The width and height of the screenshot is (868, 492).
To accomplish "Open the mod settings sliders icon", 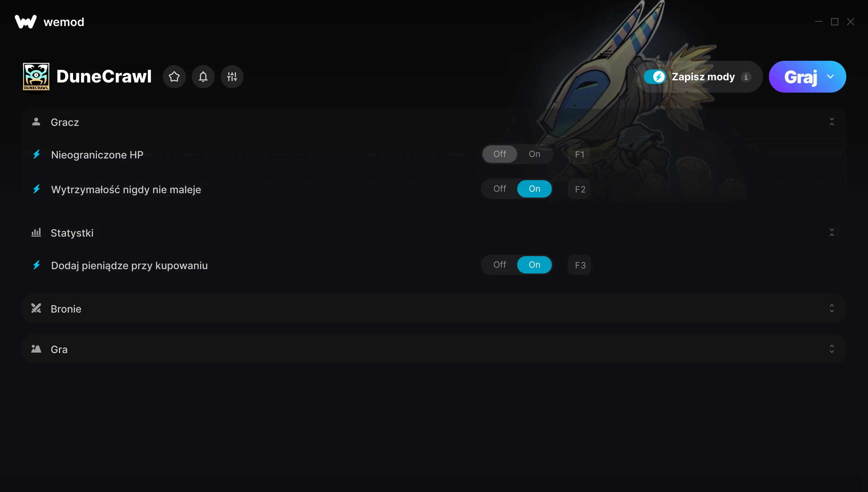I will tap(232, 77).
